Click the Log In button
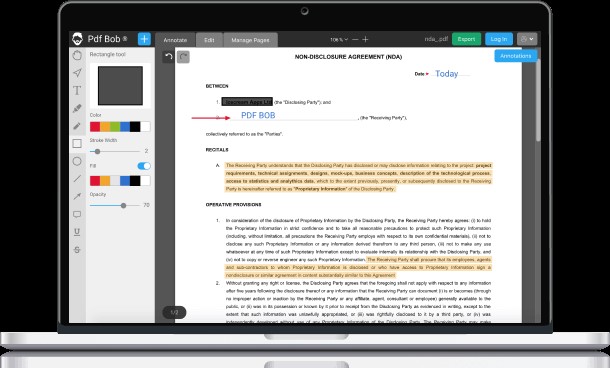610x368 pixels. 499,39
